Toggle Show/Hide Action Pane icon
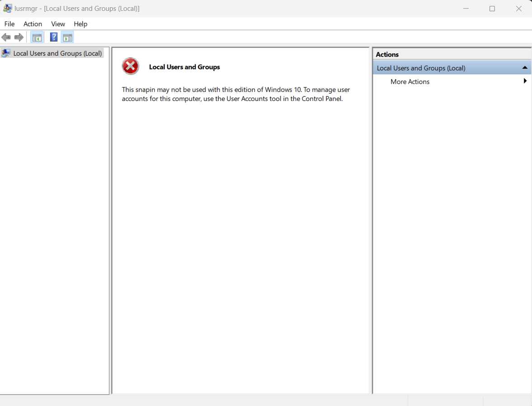 pos(67,37)
